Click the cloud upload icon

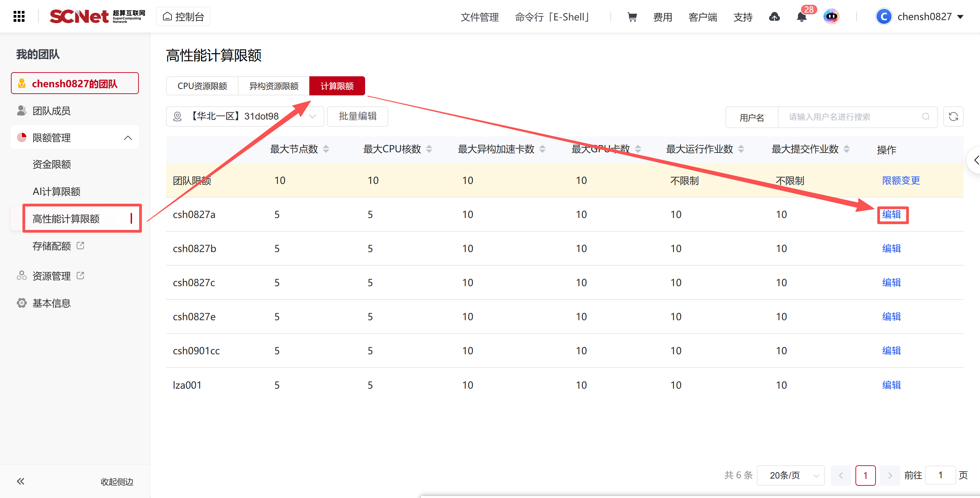(774, 17)
